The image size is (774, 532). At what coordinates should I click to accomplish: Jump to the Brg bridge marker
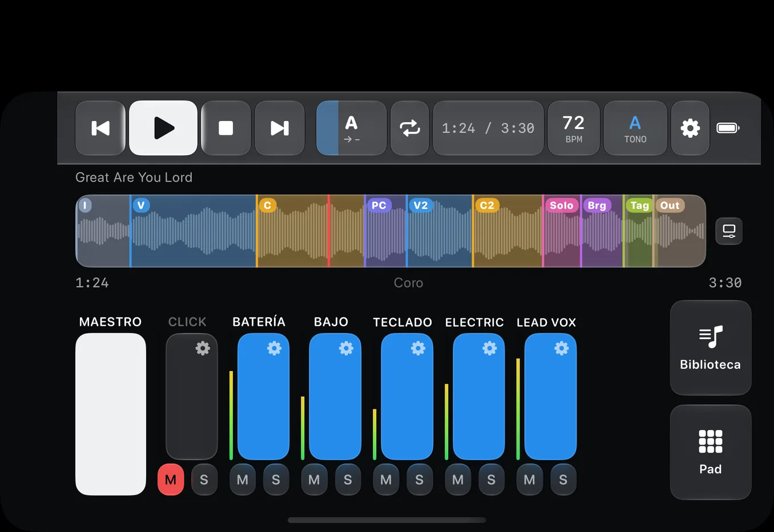point(597,205)
